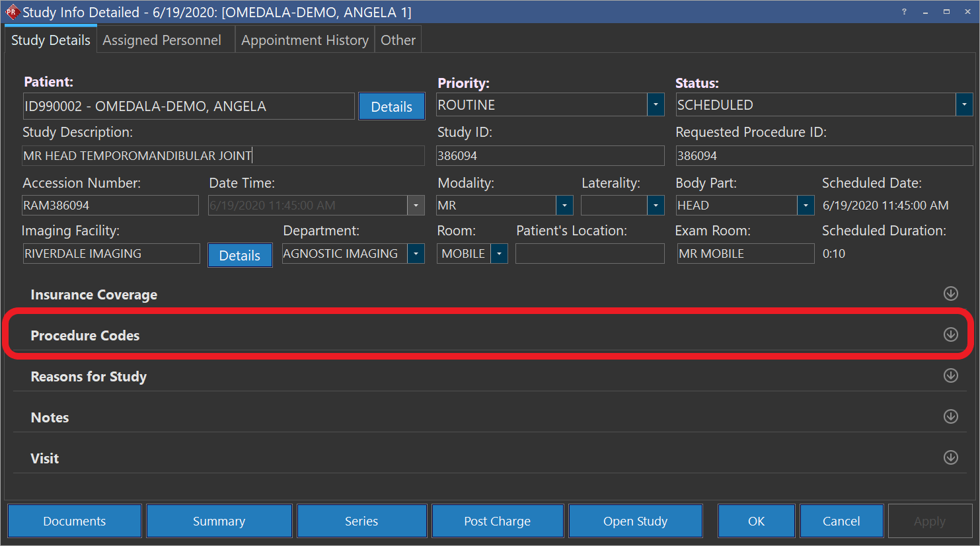Click the app logo in title bar
Screen dimensions: 980x546
(x=12, y=12)
